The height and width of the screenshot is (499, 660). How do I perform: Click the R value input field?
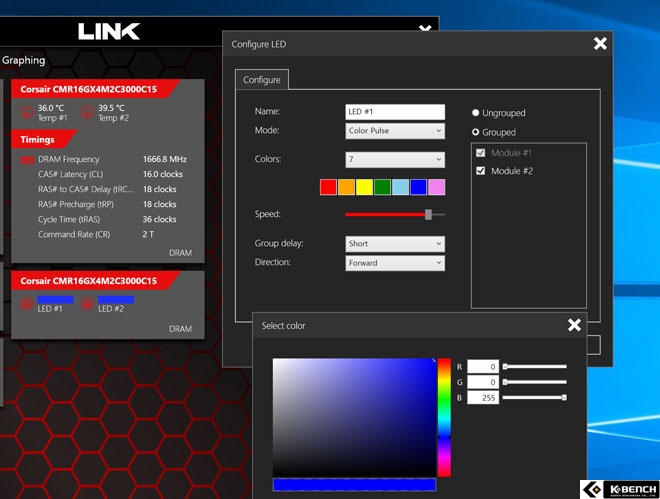click(x=483, y=367)
